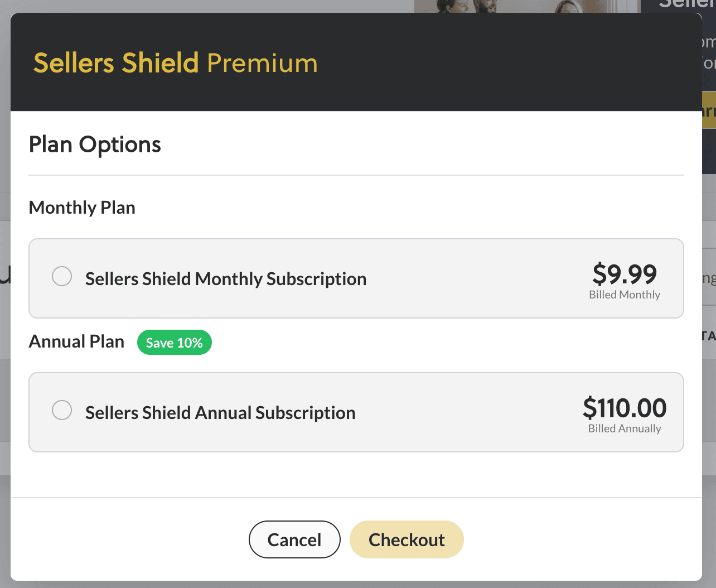The image size is (716, 588).
Task: Tap the Billed Monthly caption
Action: pyautogui.click(x=625, y=295)
